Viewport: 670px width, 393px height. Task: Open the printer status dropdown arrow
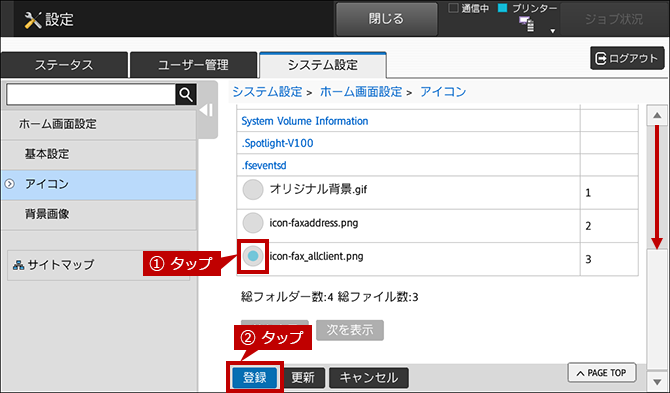552,31
